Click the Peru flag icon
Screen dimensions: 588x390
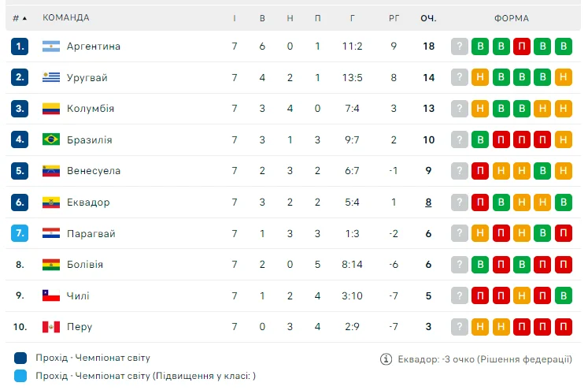click(51, 327)
